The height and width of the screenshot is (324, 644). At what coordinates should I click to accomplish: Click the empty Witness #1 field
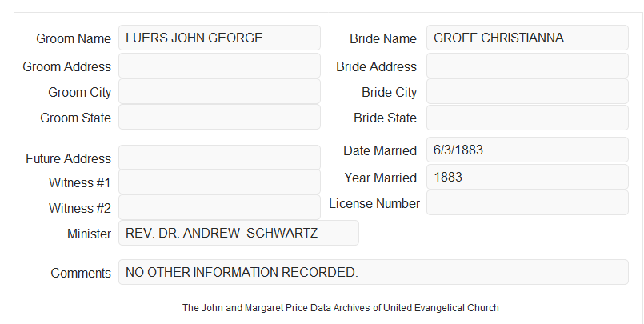(219, 182)
